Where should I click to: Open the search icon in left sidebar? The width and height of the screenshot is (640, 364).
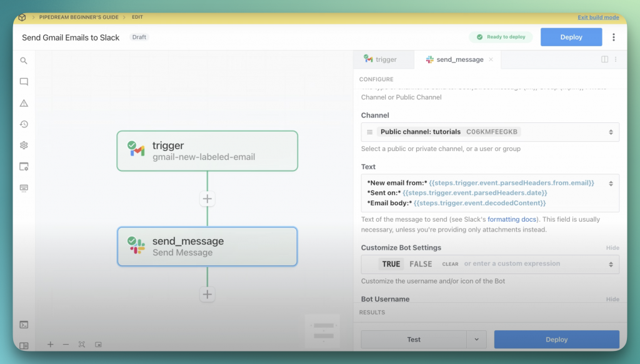pyautogui.click(x=24, y=61)
